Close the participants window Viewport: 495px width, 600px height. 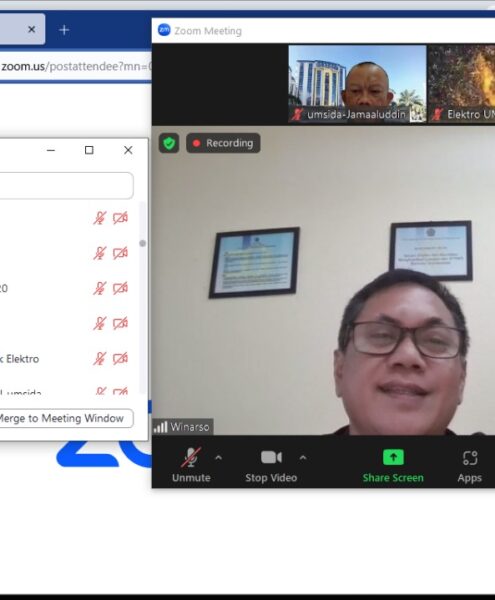point(128,150)
